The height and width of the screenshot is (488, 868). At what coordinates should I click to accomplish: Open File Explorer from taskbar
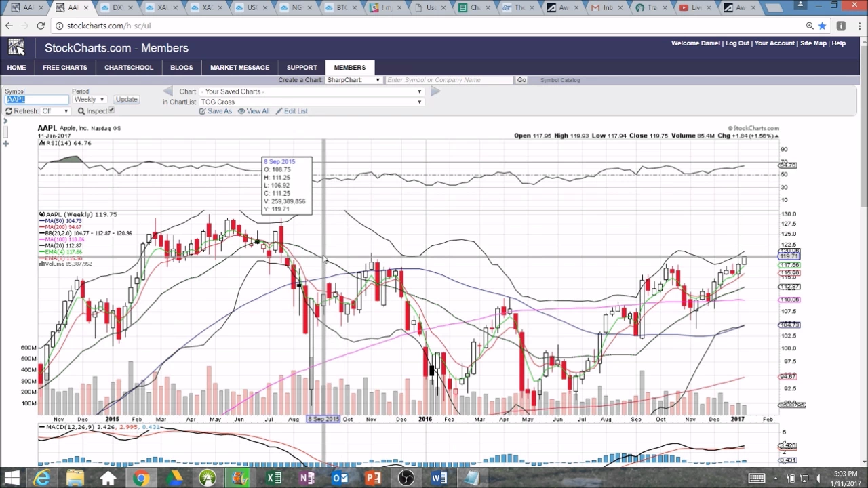75,479
